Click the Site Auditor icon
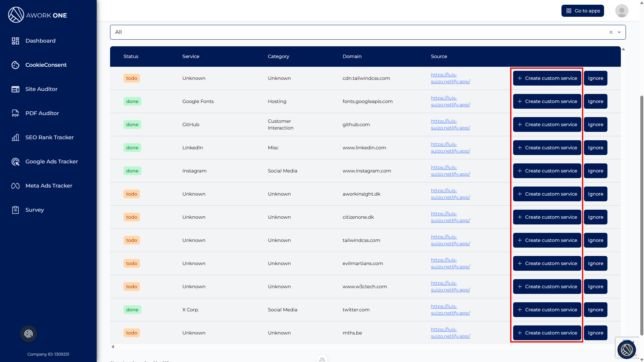The image size is (644, 362). [x=15, y=89]
